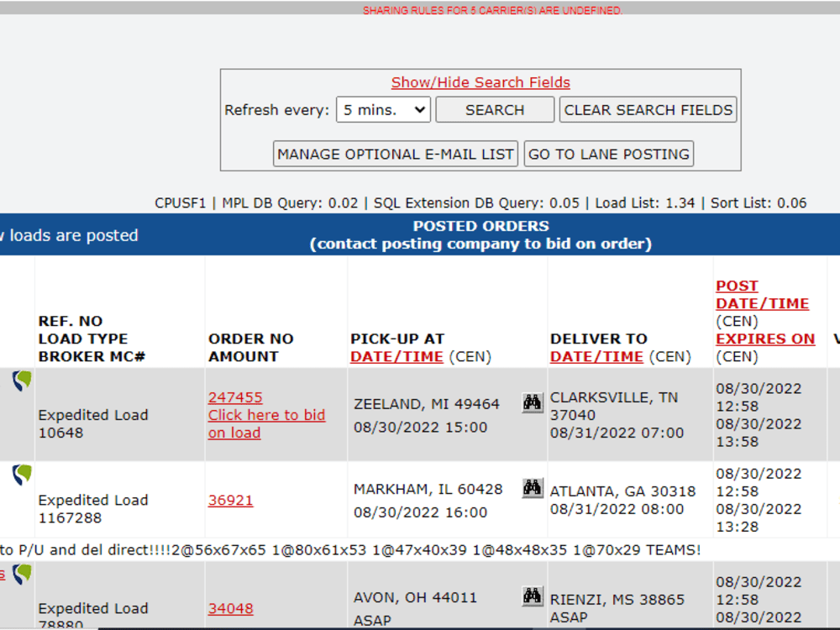
Task: Sort by Deliver To DATE/TIME column
Action: (596, 357)
